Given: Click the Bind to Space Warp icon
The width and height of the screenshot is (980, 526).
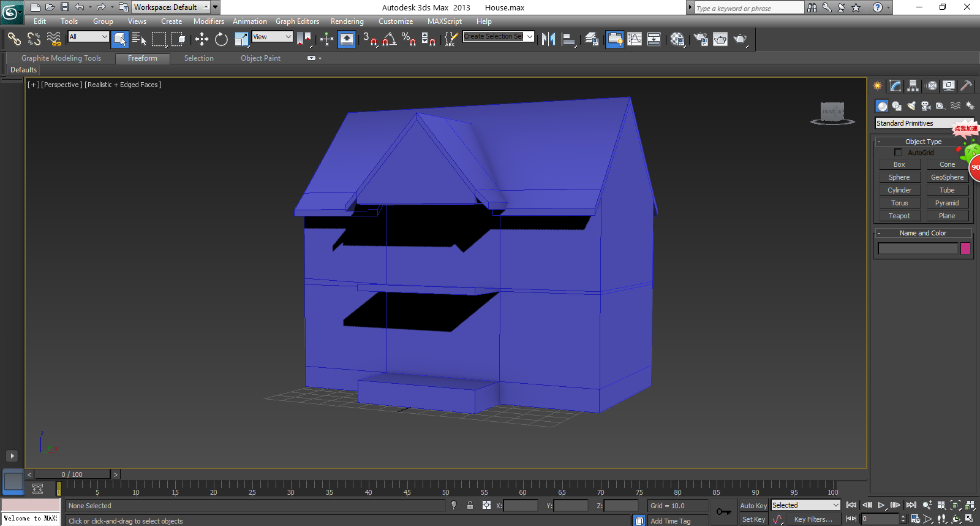Looking at the screenshot, I should click(x=54, y=39).
